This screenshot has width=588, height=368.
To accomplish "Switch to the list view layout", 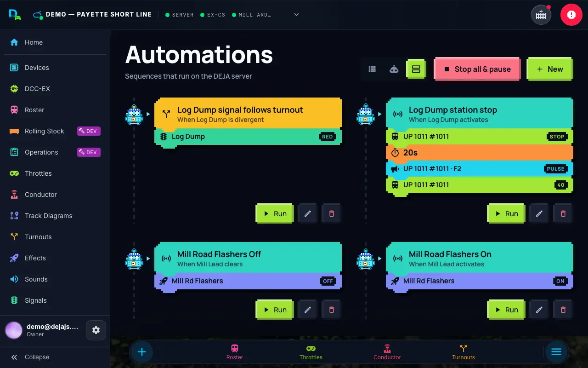I will (x=372, y=69).
